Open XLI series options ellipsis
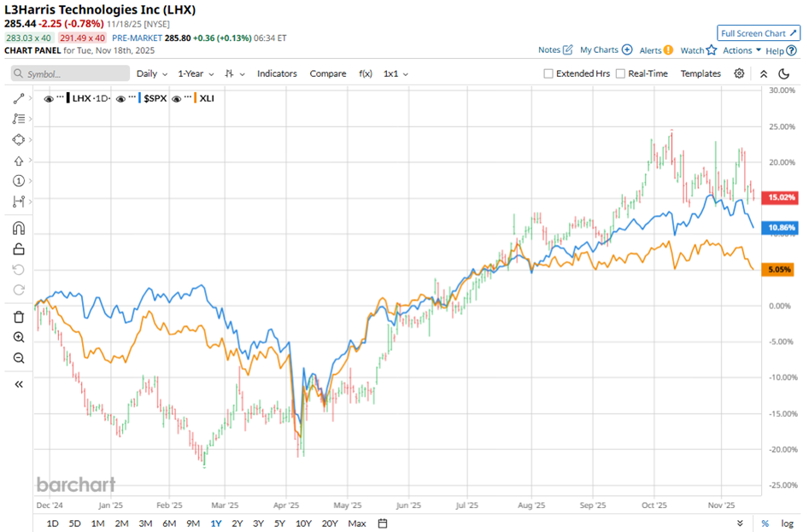The height and width of the screenshot is (532, 803). (x=188, y=96)
